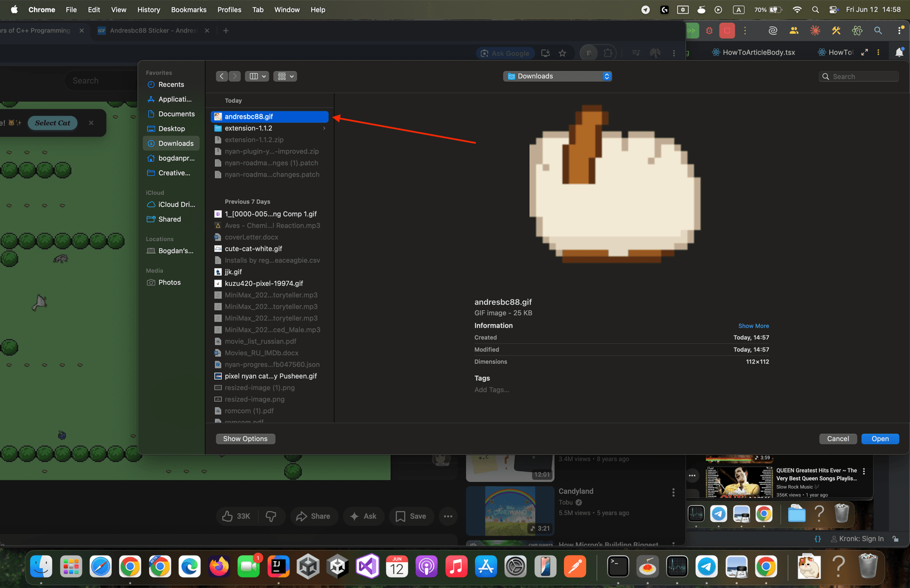Open FaceTime in the Dock
This screenshot has width=910, height=588.
coord(249,566)
